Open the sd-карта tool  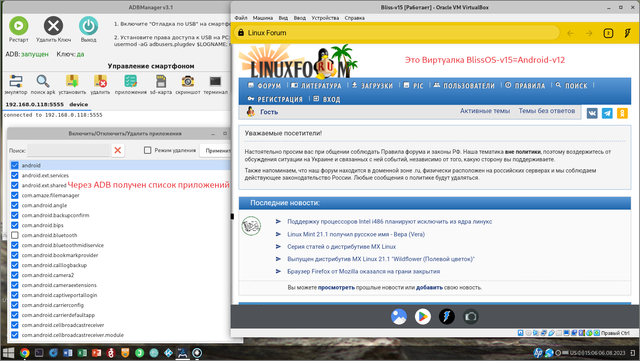(x=161, y=81)
